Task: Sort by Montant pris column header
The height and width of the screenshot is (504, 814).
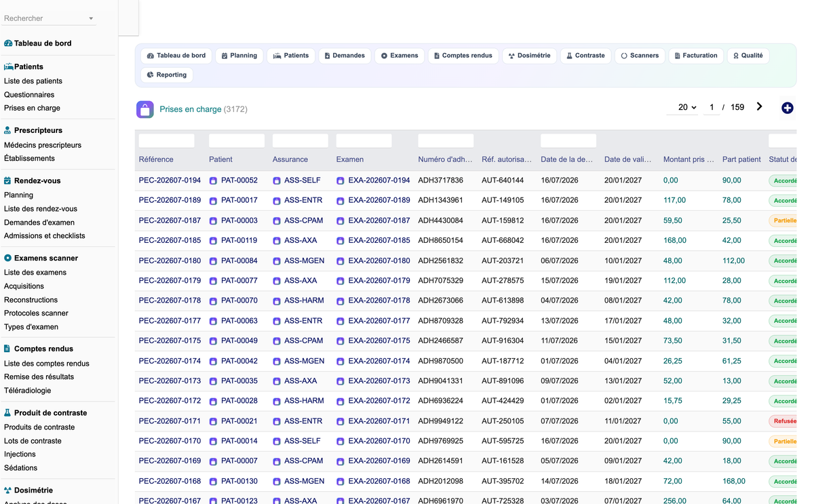Action: point(689,159)
